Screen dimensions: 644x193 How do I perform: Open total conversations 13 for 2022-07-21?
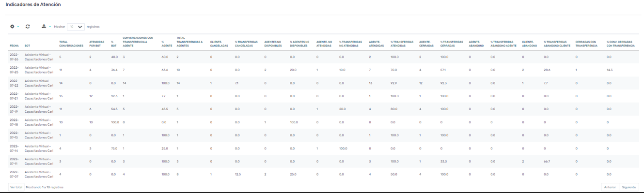61,96
